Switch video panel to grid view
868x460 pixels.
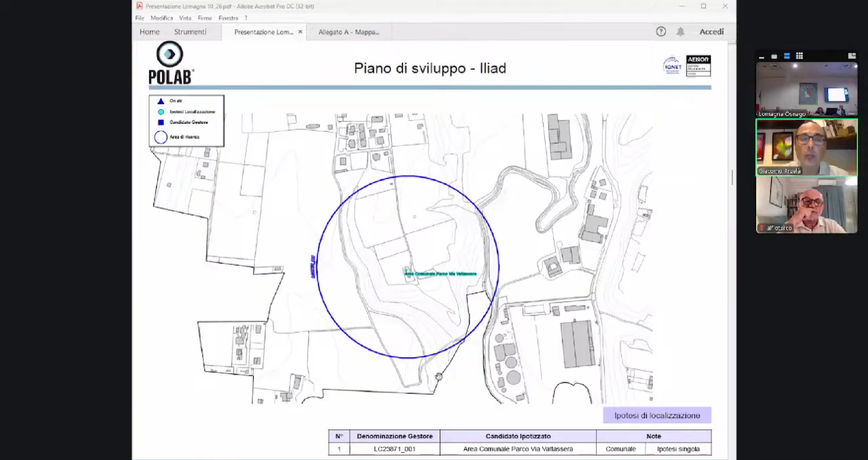point(799,56)
